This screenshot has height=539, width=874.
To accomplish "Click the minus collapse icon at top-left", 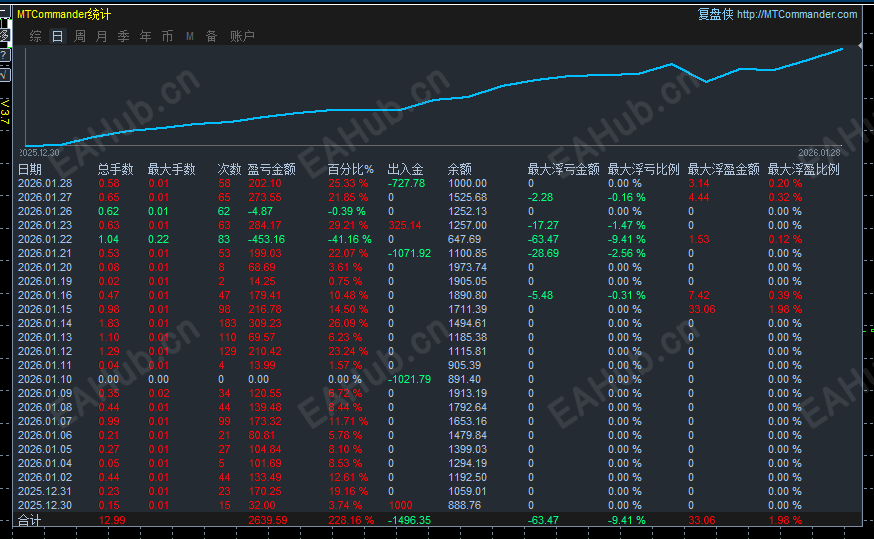I will 3,12.
